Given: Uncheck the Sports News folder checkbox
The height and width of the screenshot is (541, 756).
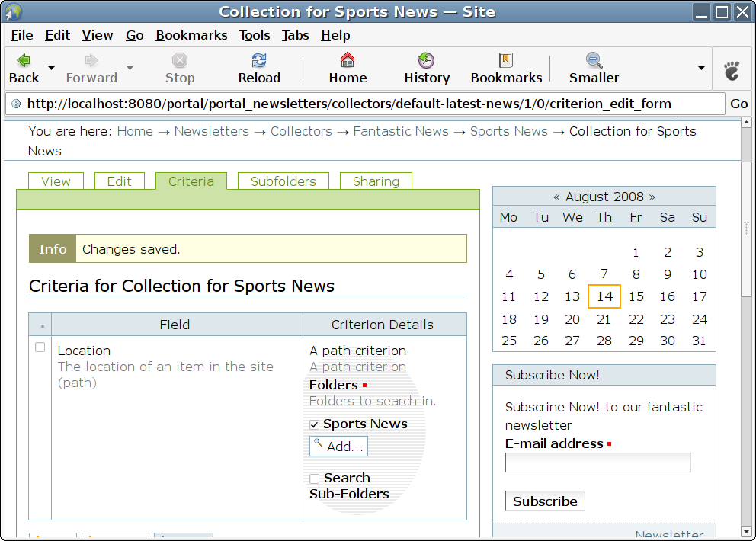Looking at the screenshot, I should coord(315,425).
